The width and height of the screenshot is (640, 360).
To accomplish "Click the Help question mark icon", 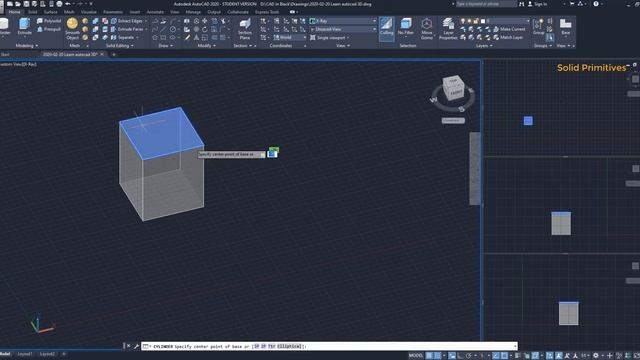I will click(x=596, y=4).
